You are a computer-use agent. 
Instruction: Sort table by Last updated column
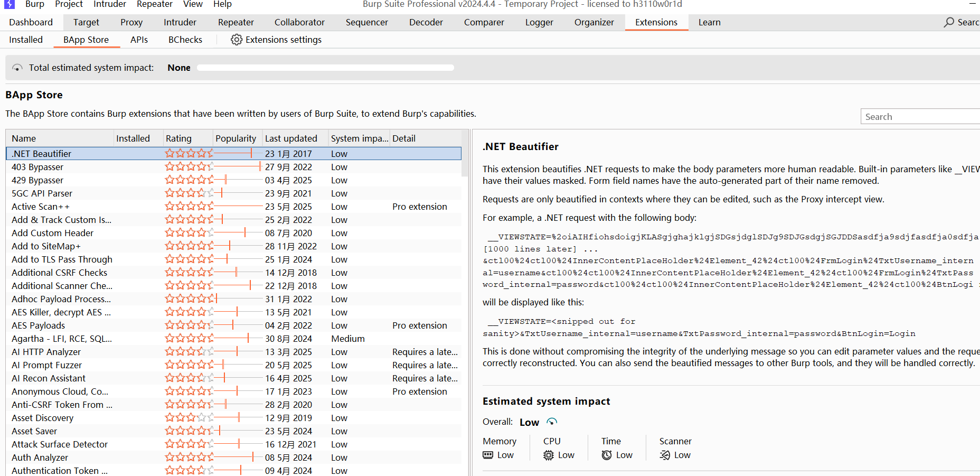[296, 138]
